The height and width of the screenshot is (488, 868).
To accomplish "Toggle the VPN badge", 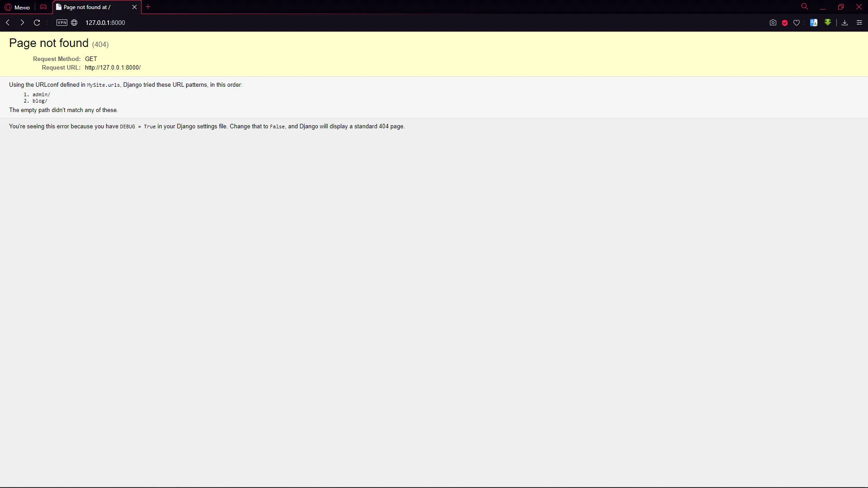I will [62, 23].
